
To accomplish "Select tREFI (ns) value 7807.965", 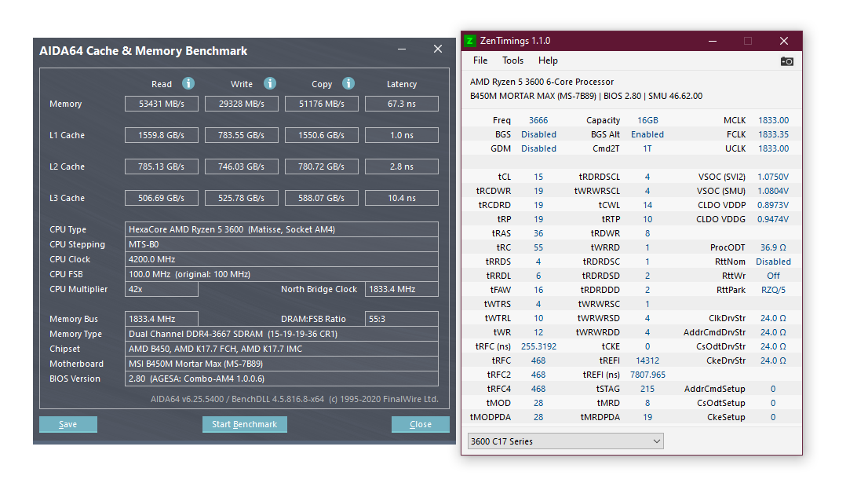I will click(647, 375).
